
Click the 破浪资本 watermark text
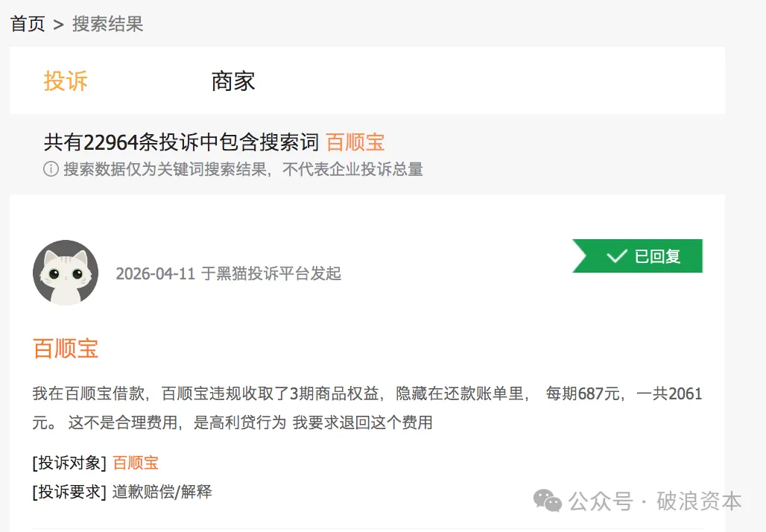(699, 501)
